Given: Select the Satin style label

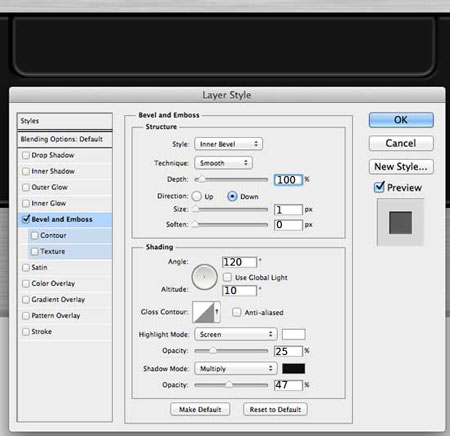Looking at the screenshot, I should (39, 267).
